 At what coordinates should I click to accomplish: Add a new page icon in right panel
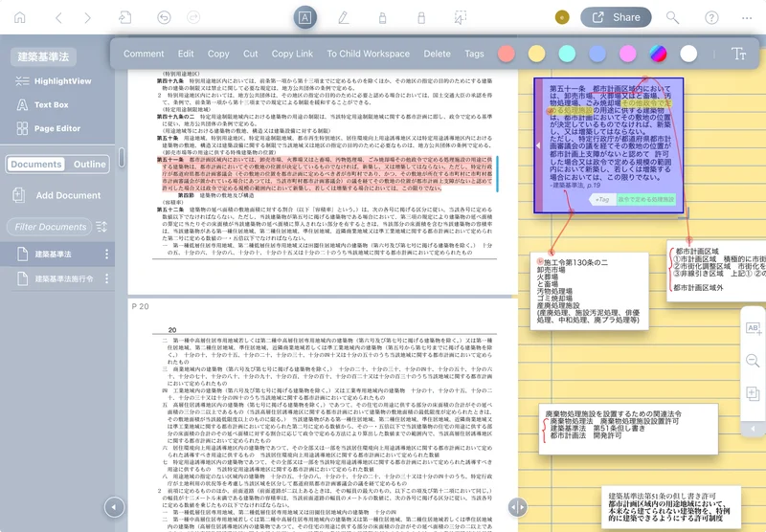753,393
